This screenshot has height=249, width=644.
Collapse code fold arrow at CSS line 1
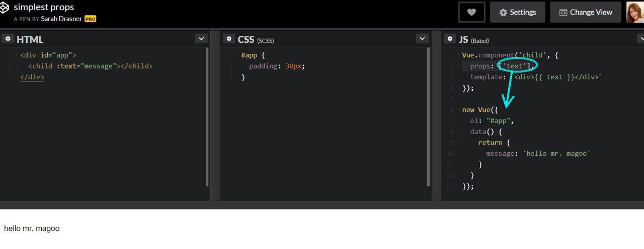point(237,55)
